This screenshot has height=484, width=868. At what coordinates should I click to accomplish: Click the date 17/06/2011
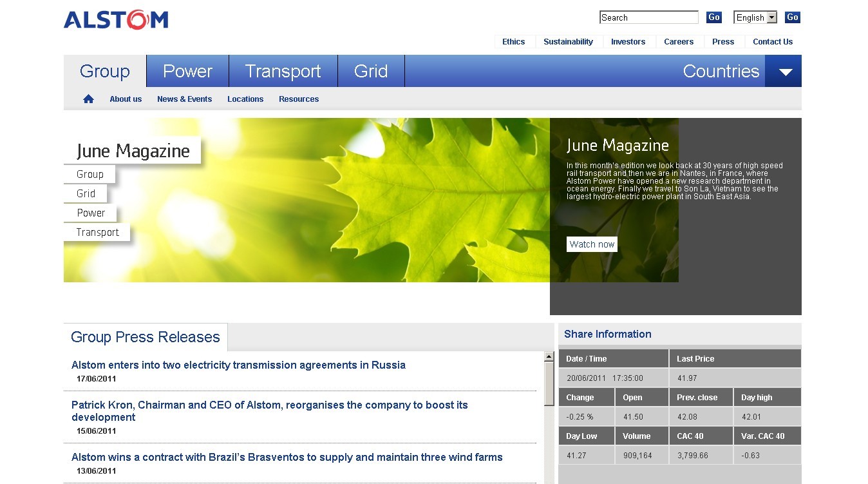click(97, 379)
